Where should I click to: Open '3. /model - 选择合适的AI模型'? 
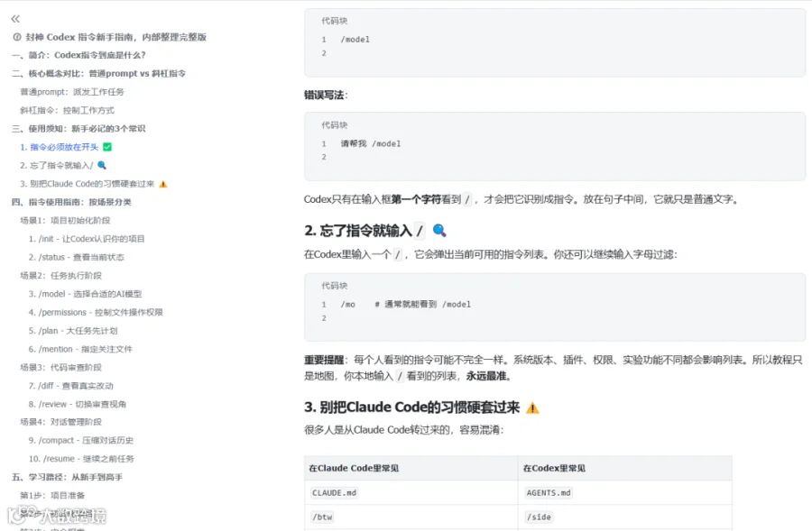[x=85, y=294]
